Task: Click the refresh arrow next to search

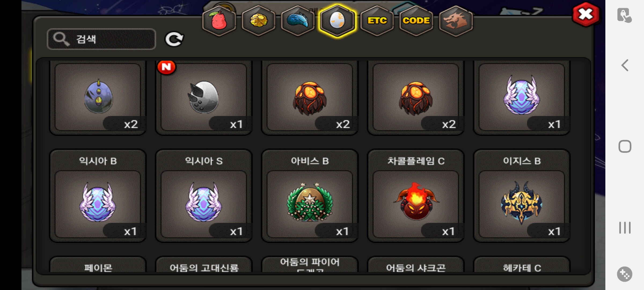Action: coord(174,39)
